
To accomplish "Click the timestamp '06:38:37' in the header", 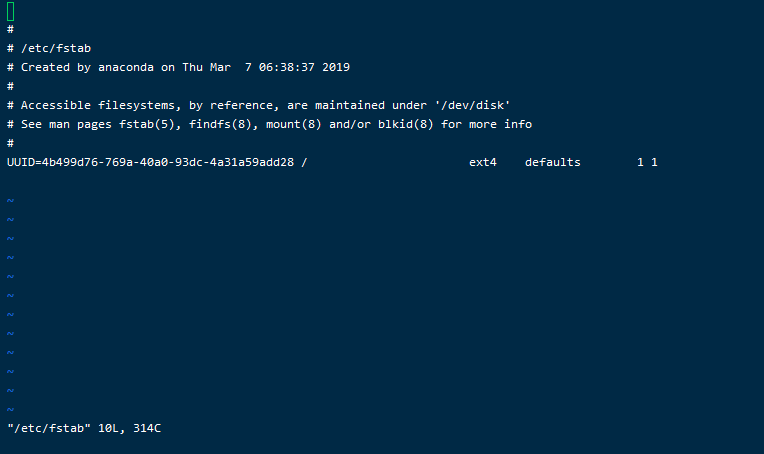I will tap(294, 67).
